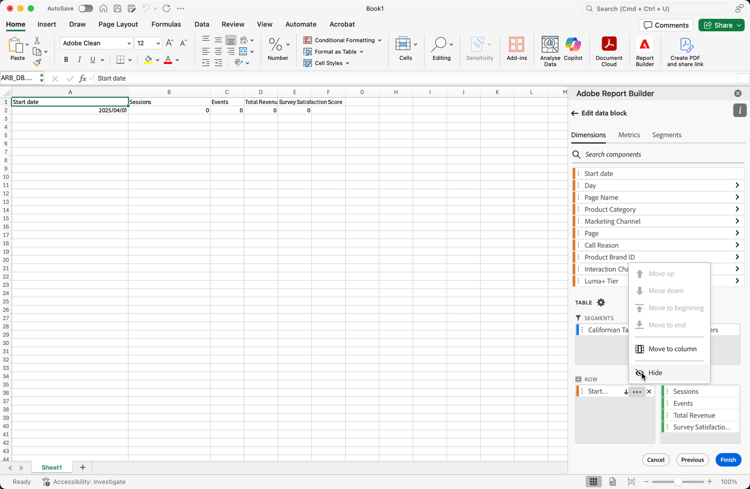This screenshot has width=750, height=489.
Task: Click the formula bar fx icon
Action: click(82, 78)
